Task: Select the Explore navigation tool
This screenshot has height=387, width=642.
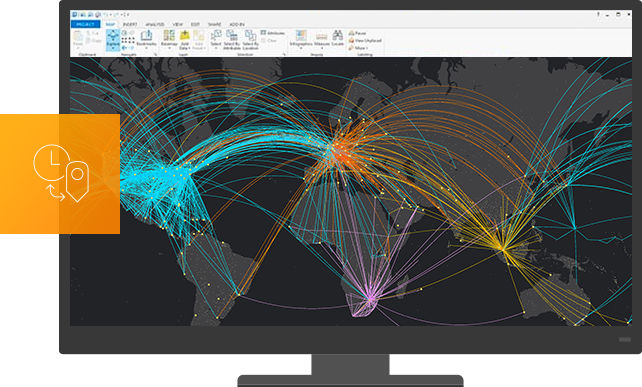Action: click(x=113, y=40)
